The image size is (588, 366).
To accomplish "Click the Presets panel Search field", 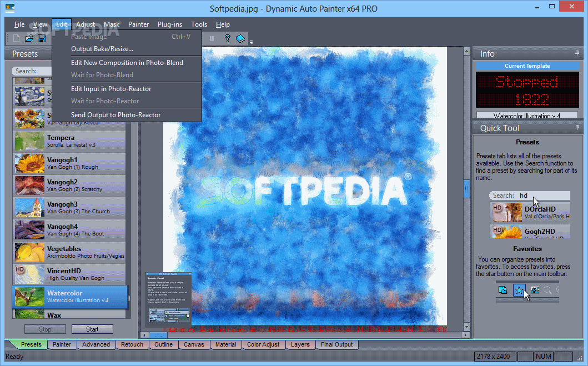I will (x=32, y=71).
